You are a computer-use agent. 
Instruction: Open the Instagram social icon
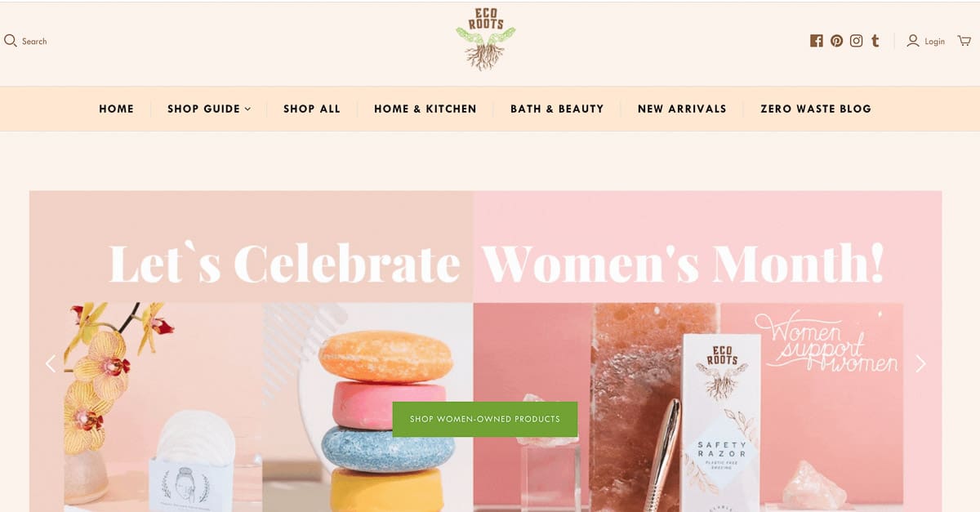(856, 41)
